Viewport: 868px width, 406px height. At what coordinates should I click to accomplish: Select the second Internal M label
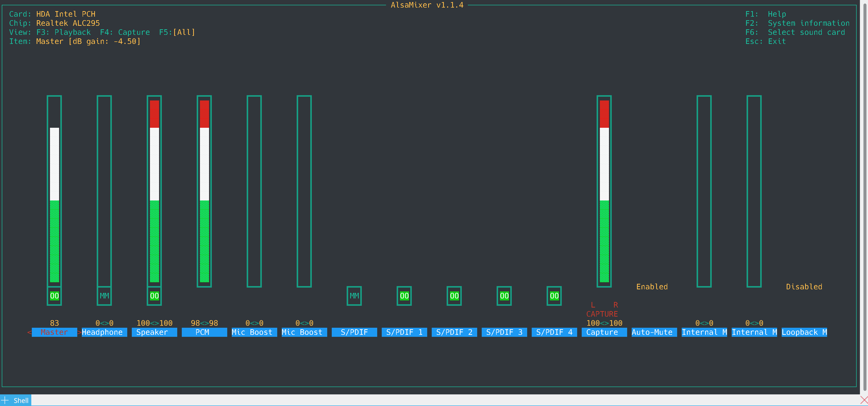(754, 332)
